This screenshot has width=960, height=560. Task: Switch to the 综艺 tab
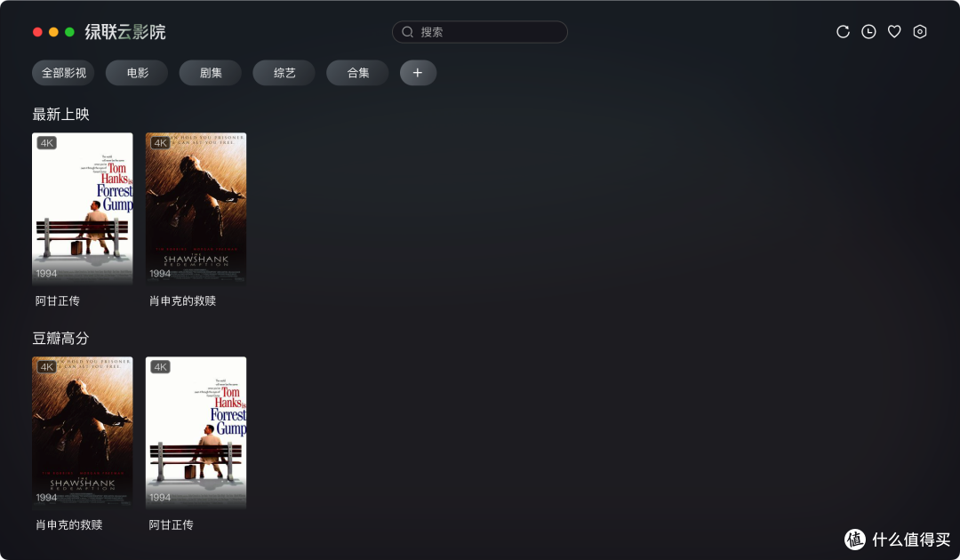tap(284, 73)
